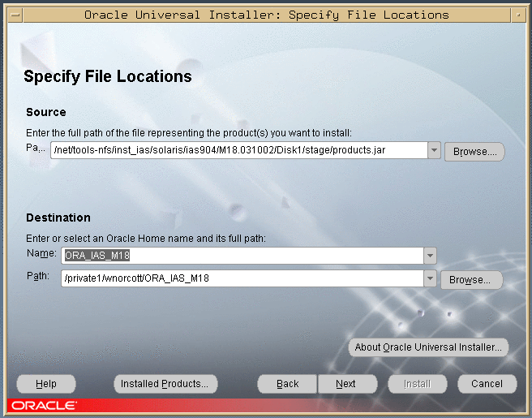This screenshot has width=532, height=418.
Task: Go Back to the previous installer step
Action: [x=287, y=384]
